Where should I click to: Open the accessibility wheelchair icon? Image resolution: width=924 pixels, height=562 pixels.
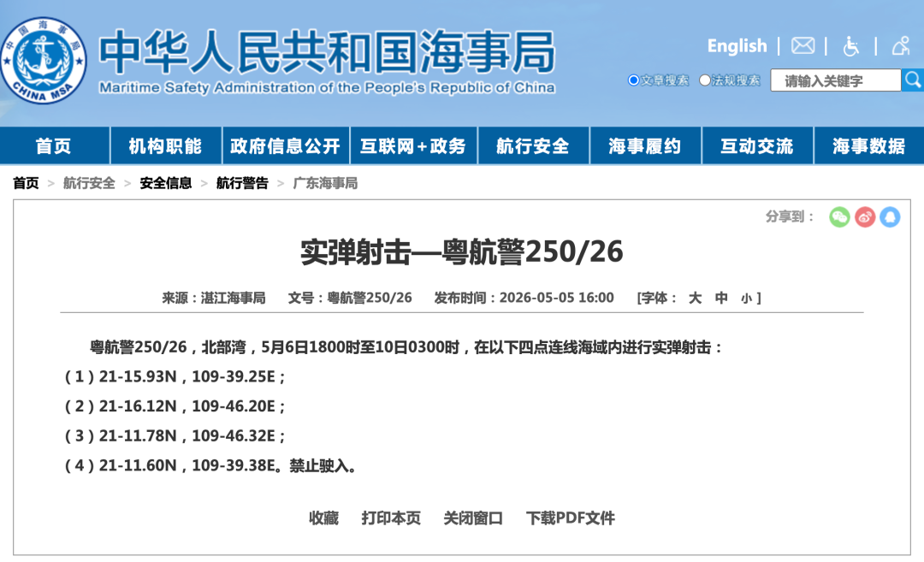click(x=850, y=45)
